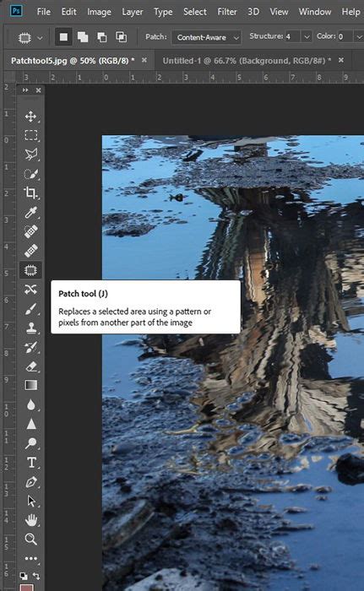Close the Untitled-1 document tab
The width and height of the screenshot is (364, 591).
point(341,60)
